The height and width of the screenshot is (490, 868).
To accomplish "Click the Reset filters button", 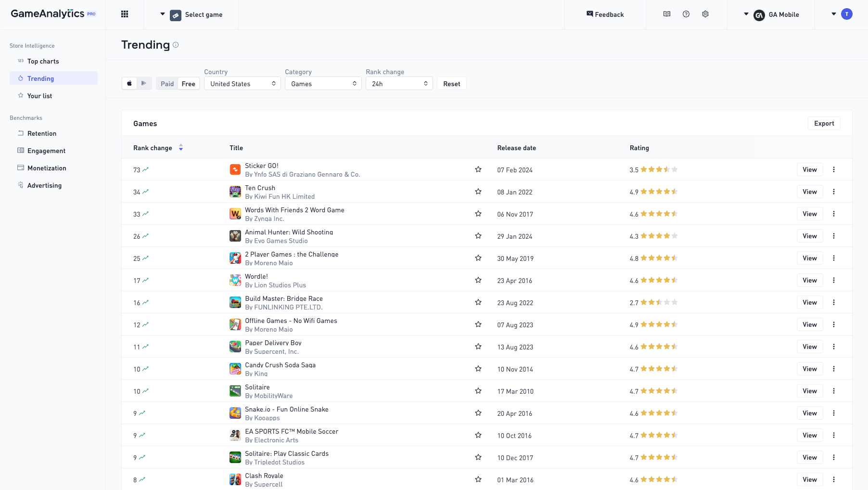I will click(x=452, y=84).
